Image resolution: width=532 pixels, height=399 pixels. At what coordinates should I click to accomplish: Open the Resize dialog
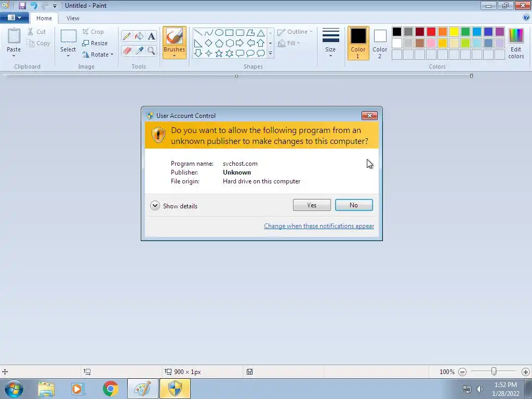coord(95,43)
